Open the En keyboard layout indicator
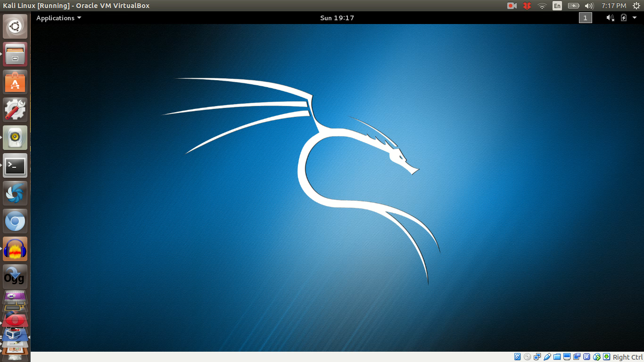The width and height of the screenshot is (644, 362). coord(557,6)
